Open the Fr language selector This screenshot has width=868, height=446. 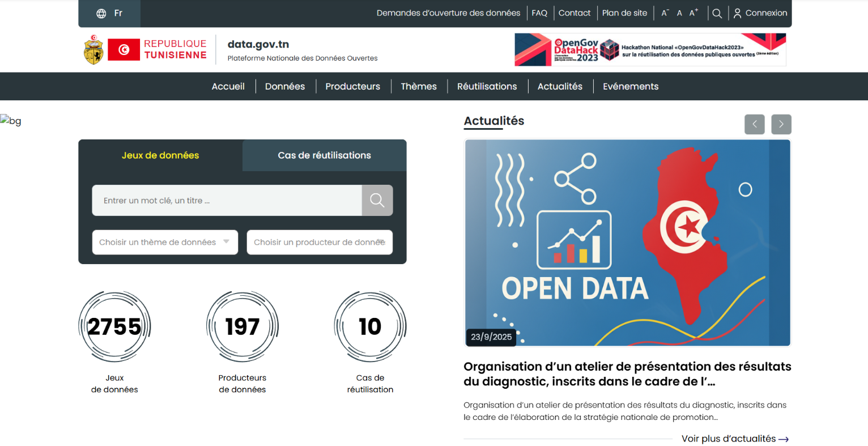[118, 13]
